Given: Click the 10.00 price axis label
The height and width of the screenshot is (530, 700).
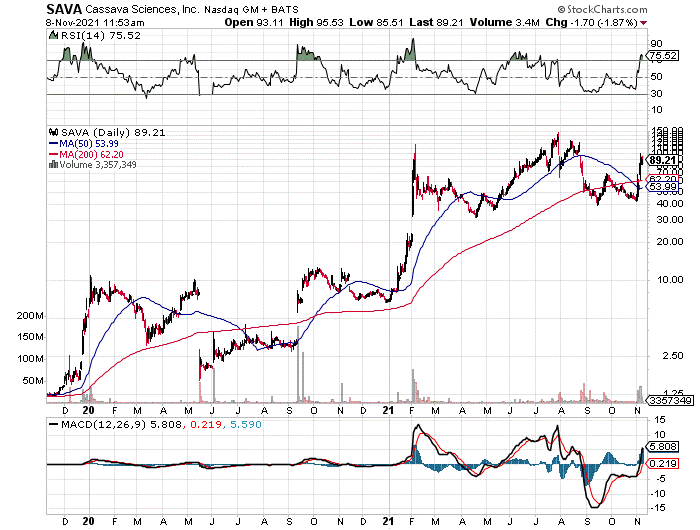Looking at the screenshot, I should click(x=671, y=280).
